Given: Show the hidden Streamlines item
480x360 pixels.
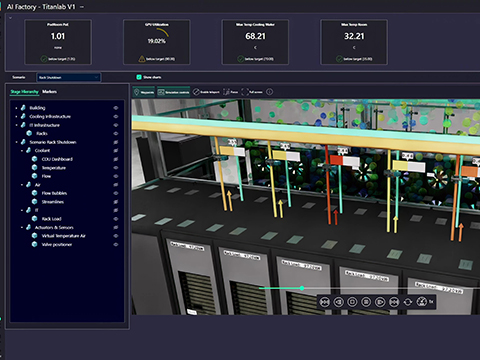Looking at the screenshot, I should point(116,202).
